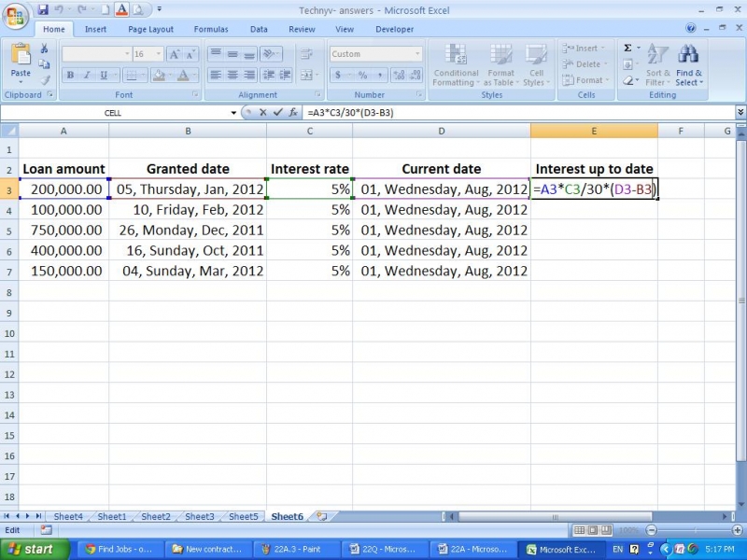Open Sort & Filter menu
747x560 pixels.
click(x=657, y=65)
